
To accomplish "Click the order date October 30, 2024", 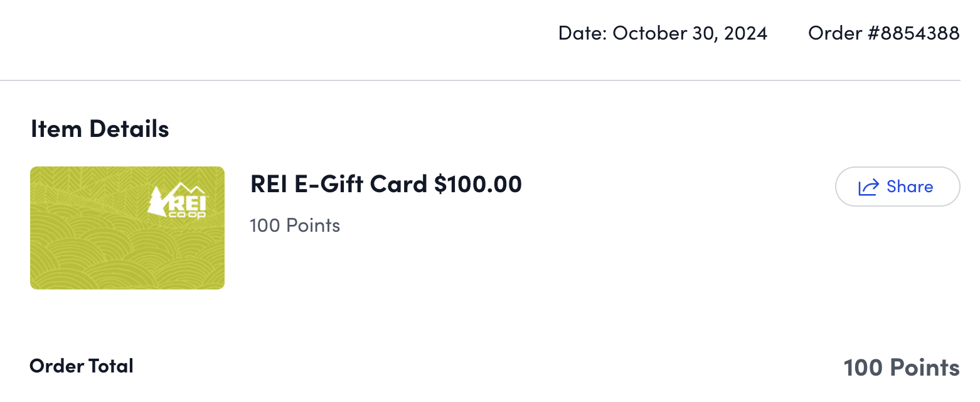I will click(690, 33).
